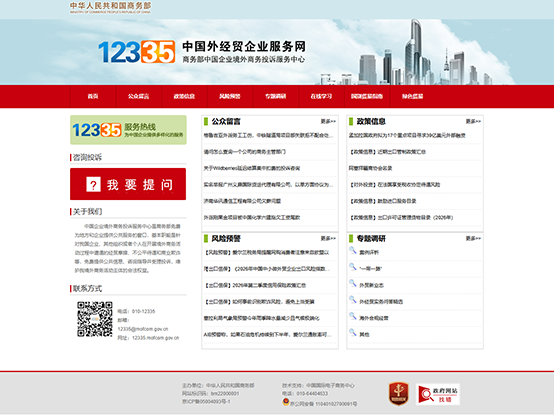Image resolution: width=554 pixels, height=415 pixels.
Task: Open the 济南 通信工程有限公司欠款问题 message
Action: point(242,201)
